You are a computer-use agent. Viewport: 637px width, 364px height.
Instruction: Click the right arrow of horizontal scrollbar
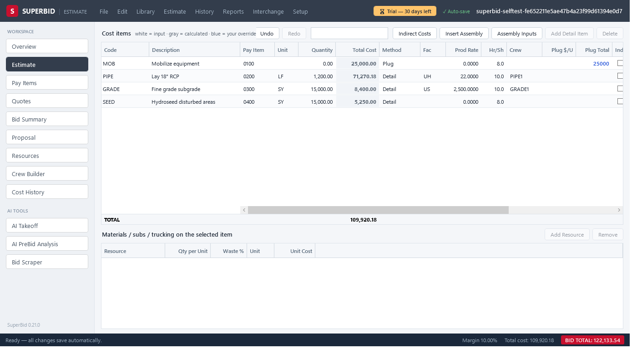coord(619,210)
